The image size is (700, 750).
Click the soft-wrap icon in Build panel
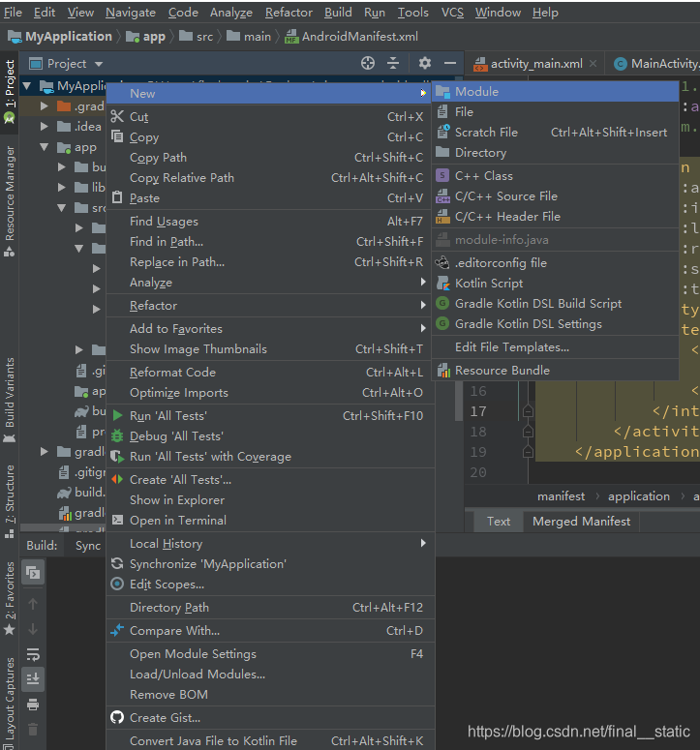pyautogui.click(x=33, y=654)
